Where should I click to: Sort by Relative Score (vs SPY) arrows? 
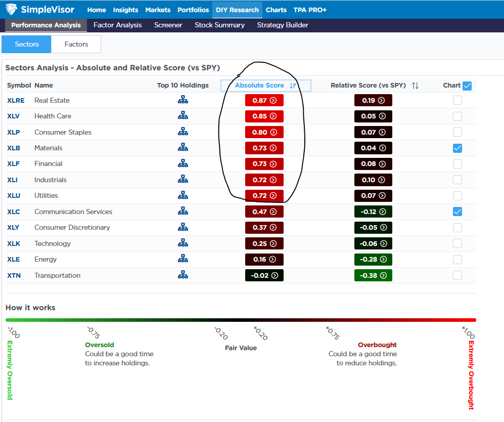(x=415, y=86)
